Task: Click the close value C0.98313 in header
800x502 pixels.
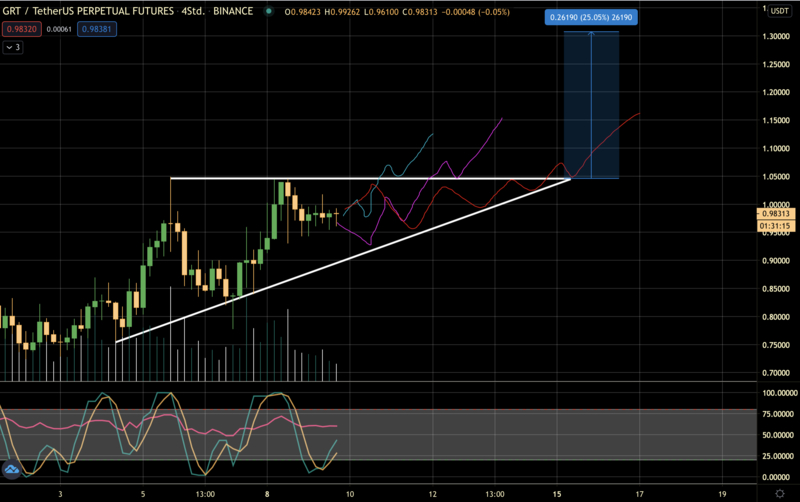Action: [420, 12]
